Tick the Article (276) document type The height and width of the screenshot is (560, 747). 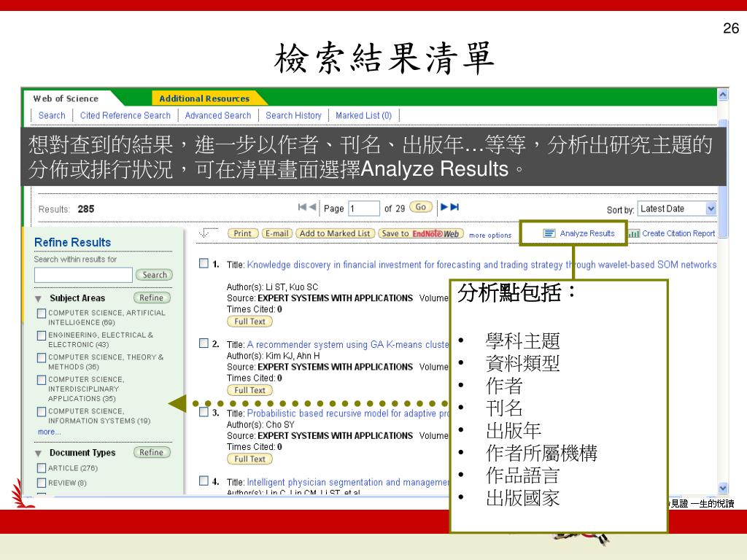coord(42,468)
